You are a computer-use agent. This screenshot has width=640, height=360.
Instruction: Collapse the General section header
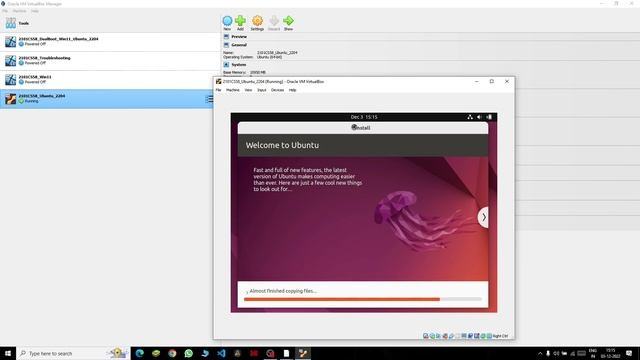coord(239,45)
